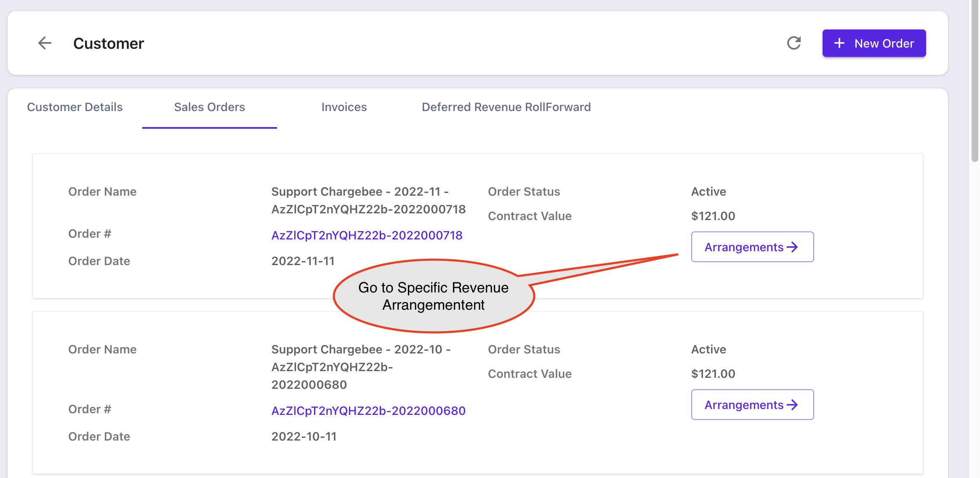
Task: Click the 2022-11-11 order date text
Action: pos(303,261)
